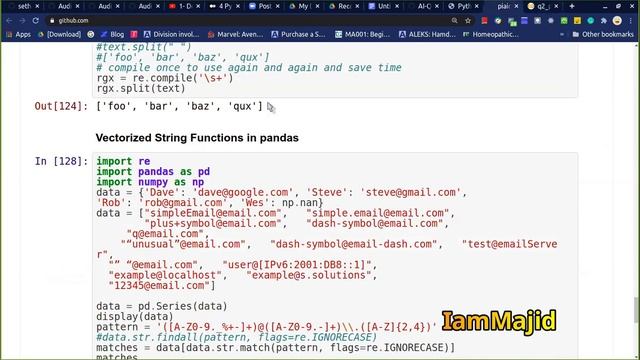640x360 pixels.
Task: Open the Chrome three-dot menu
Action: [x=631, y=20]
